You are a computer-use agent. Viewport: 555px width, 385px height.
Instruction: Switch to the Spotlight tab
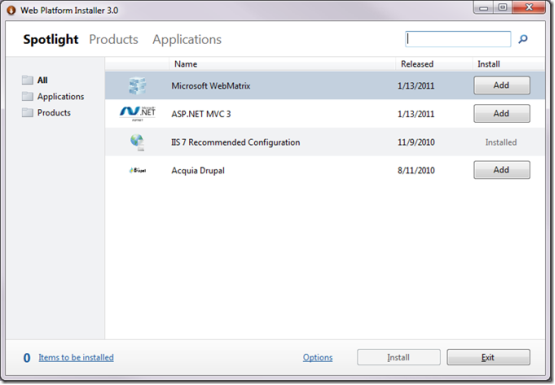[51, 39]
